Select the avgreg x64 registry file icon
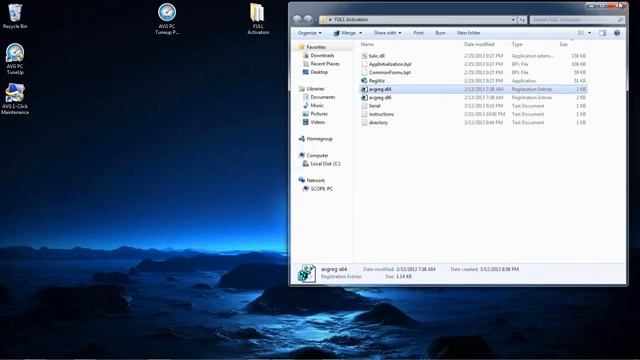The width and height of the screenshot is (640, 360). click(364, 89)
